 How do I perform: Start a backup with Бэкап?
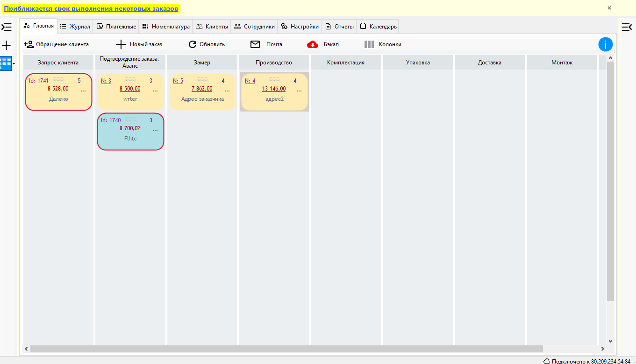pos(323,44)
